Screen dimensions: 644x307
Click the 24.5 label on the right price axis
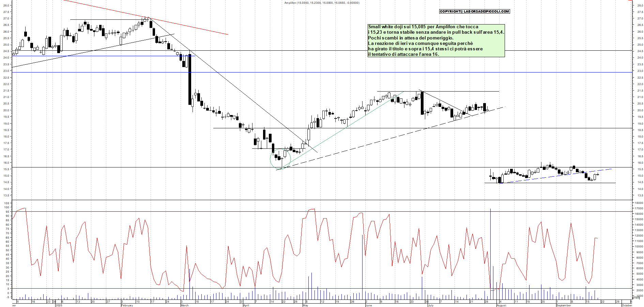pos(640,51)
